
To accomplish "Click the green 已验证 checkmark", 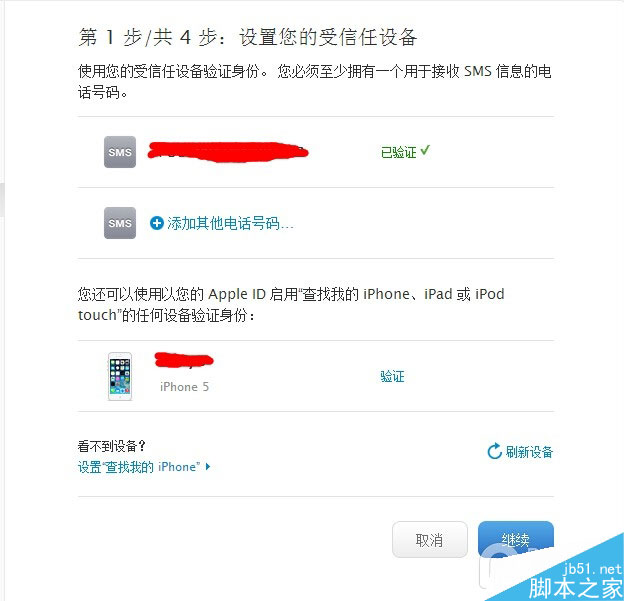I will tap(425, 150).
